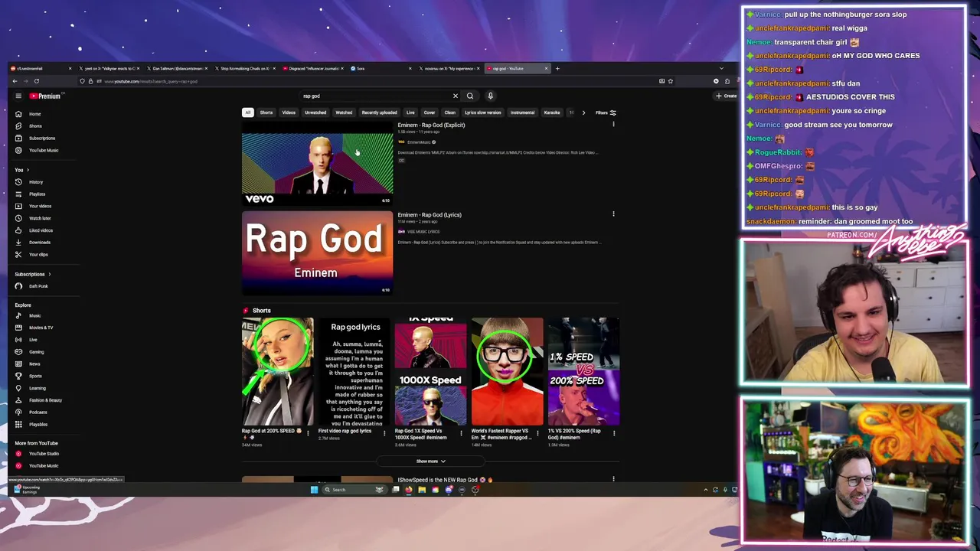The image size is (980, 551).
Task: Select the Shorts filter chip
Action: point(266,112)
